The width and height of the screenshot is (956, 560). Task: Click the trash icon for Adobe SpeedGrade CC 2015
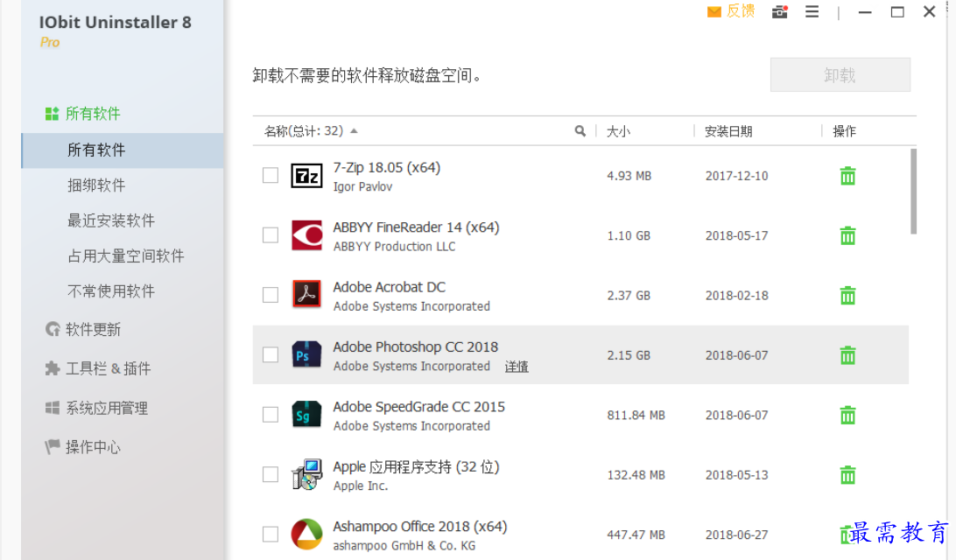(847, 415)
